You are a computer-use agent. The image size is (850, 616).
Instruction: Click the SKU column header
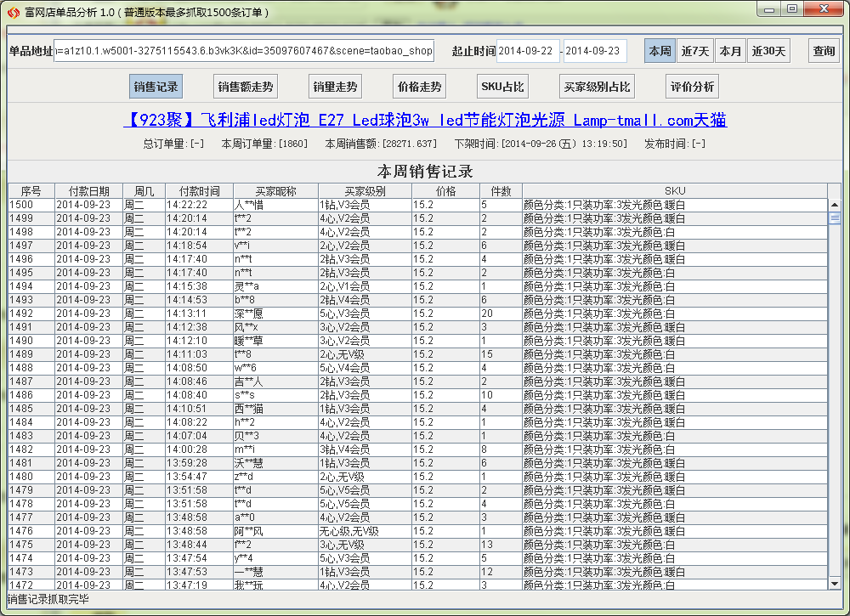(x=675, y=190)
